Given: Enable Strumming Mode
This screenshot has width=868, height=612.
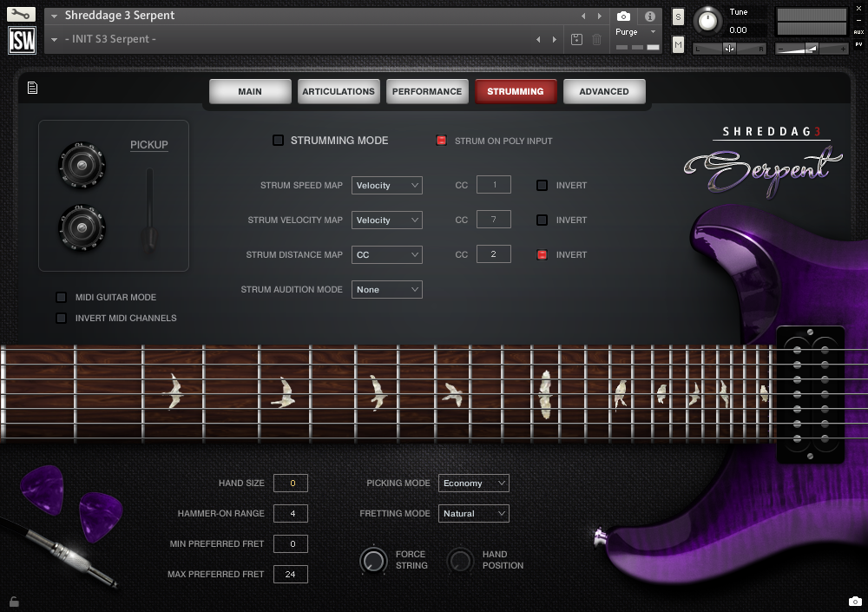Looking at the screenshot, I should pos(279,140).
